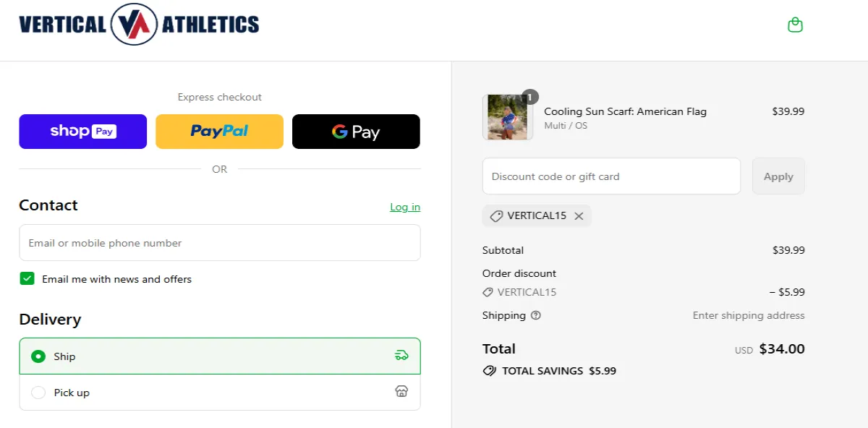The width and height of the screenshot is (868, 428).
Task: Click the shipping cost question mark icon
Action: point(536,315)
